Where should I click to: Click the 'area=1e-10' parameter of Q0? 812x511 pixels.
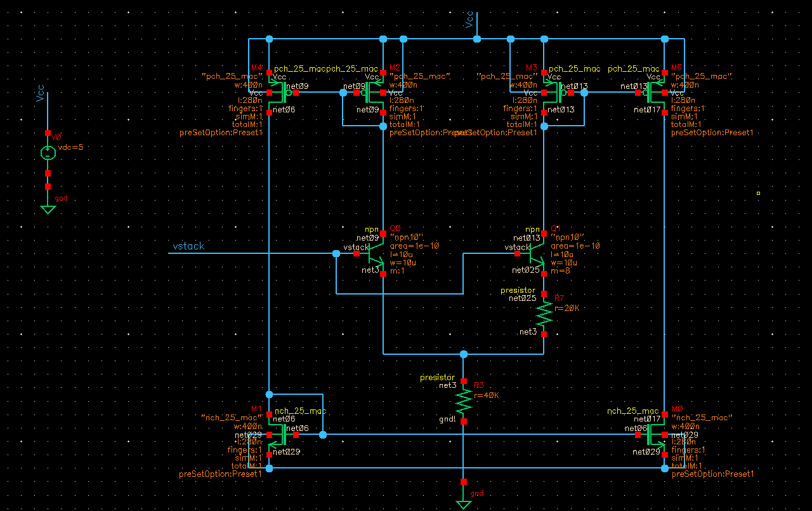click(415, 246)
